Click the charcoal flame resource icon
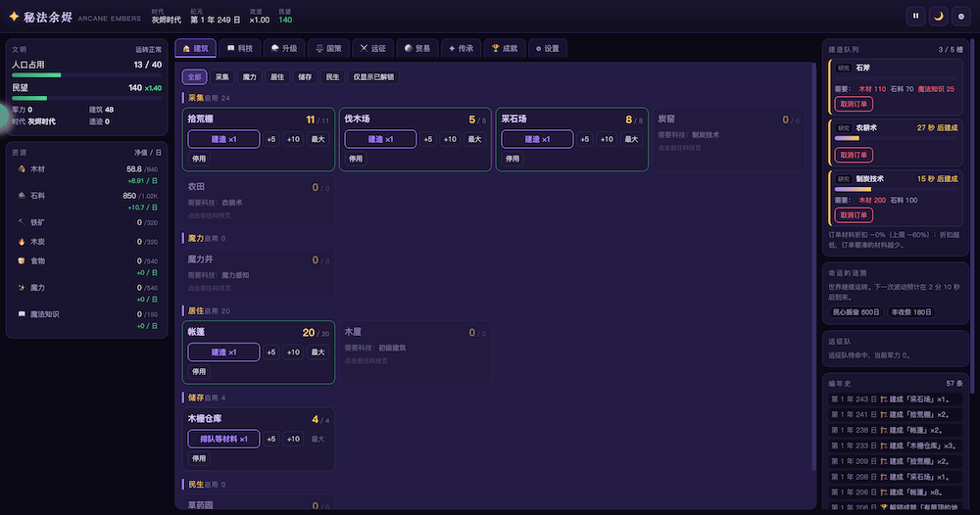 (x=22, y=242)
